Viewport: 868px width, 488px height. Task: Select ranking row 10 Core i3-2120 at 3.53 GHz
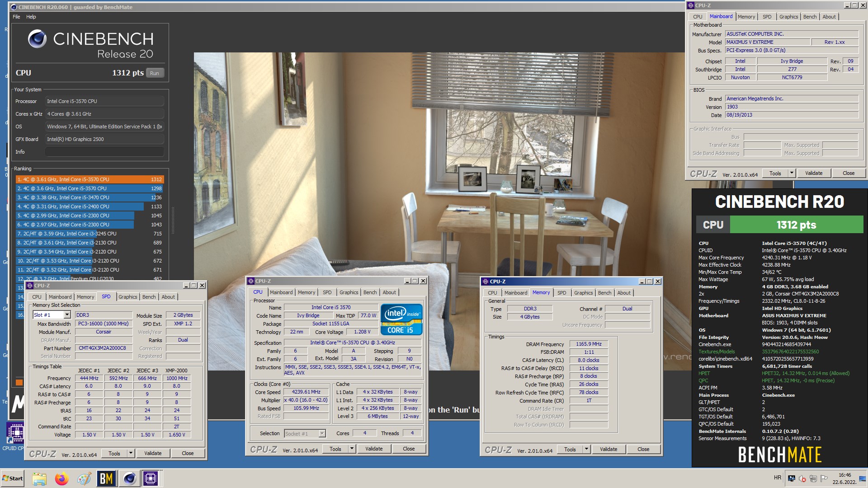click(90, 261)
